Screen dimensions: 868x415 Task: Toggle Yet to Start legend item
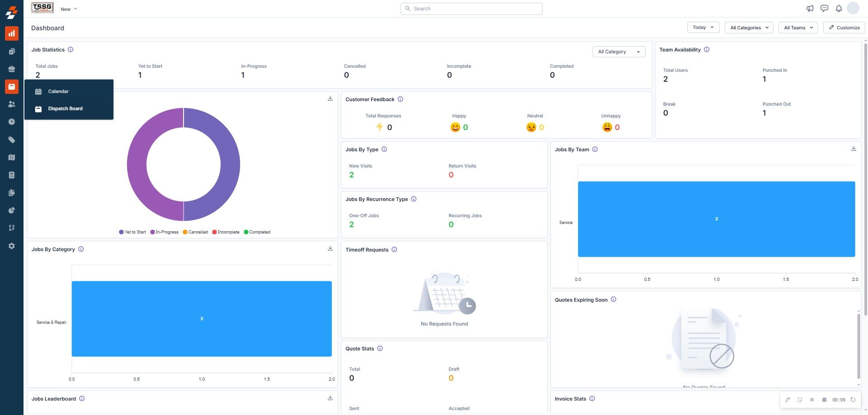132,232
